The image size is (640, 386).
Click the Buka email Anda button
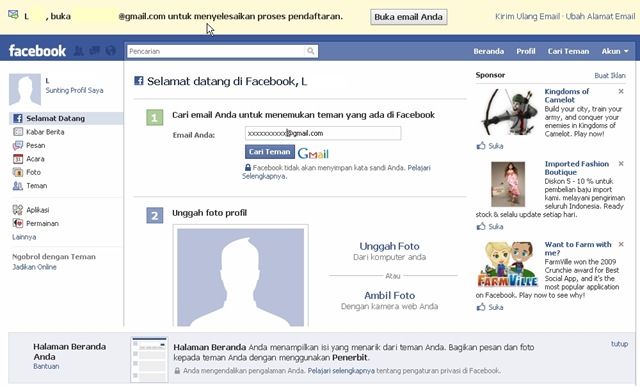pos(409,17)
